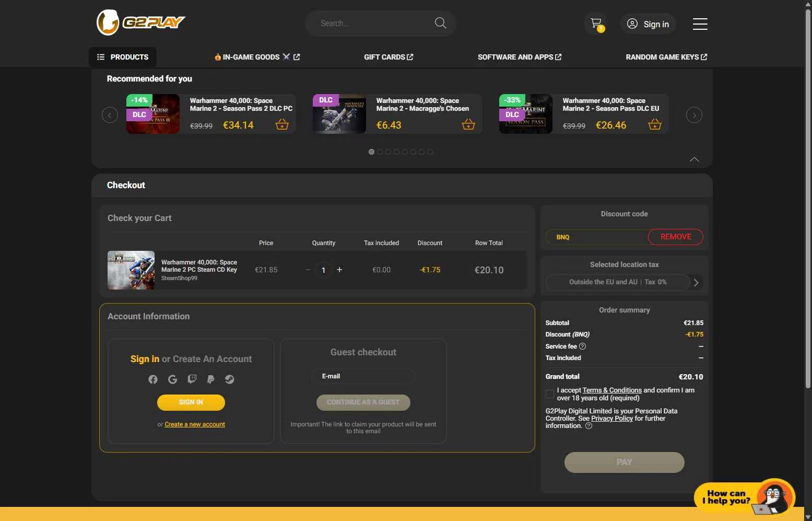Sign in with Google icon
The height and width of the screenshot is (521, 812).
pos(173,379)
